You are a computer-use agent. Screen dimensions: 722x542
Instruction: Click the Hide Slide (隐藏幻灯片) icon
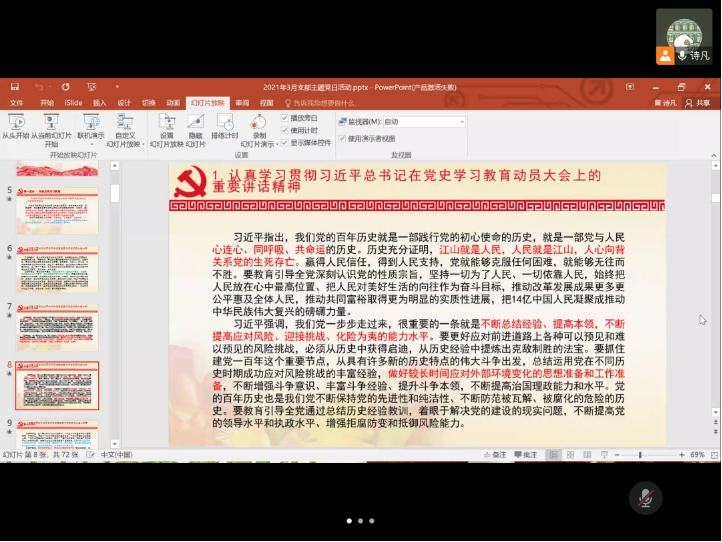click(x=195, y=124)
